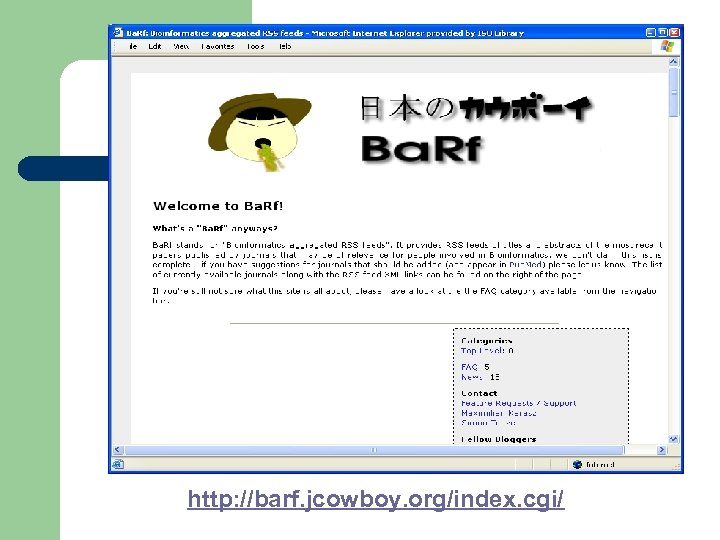
Task: Click the IE page icon in title bar
Action: (x=118, y=33)
